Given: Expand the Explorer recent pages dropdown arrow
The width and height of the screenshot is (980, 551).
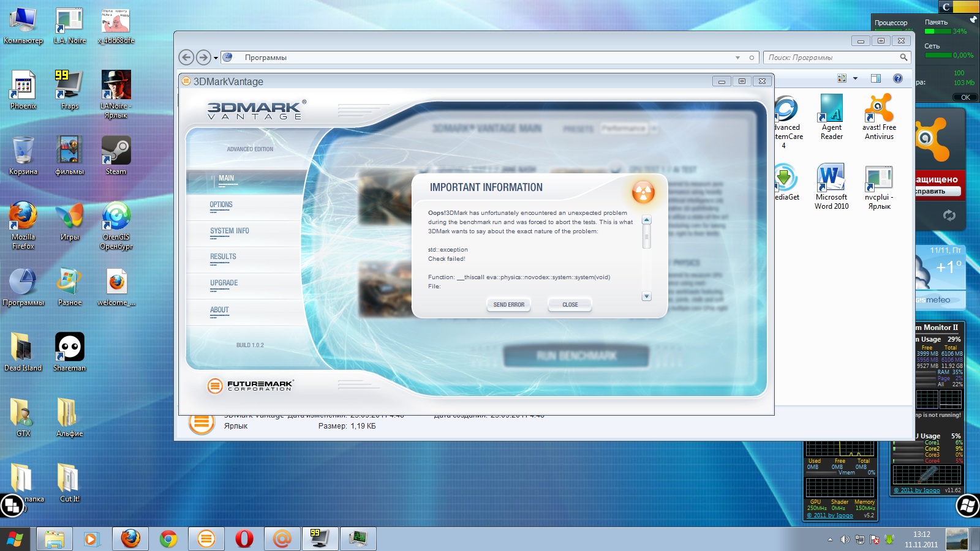Looking at the screenshot, I should click(216, 58).
